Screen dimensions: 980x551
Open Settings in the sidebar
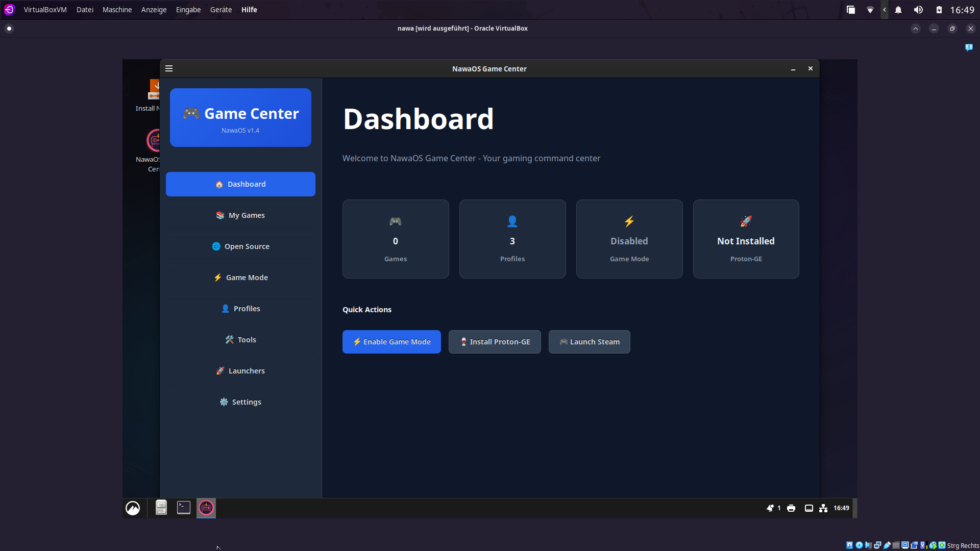pos(240,402)
